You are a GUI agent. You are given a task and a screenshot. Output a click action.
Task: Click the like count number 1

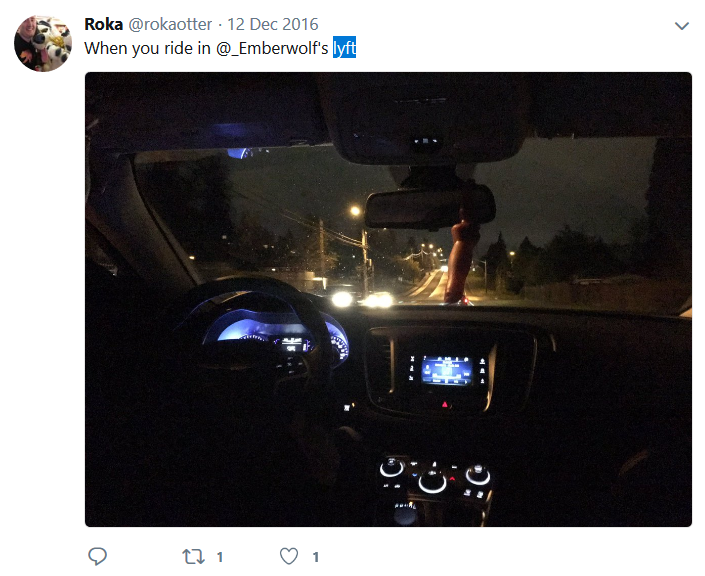pos(316,557)
